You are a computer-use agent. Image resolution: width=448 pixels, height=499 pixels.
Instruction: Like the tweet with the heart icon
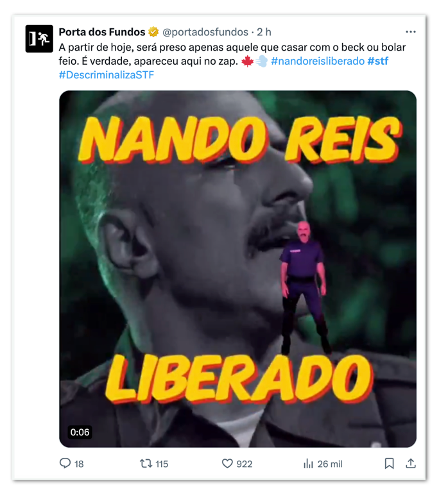227,463
